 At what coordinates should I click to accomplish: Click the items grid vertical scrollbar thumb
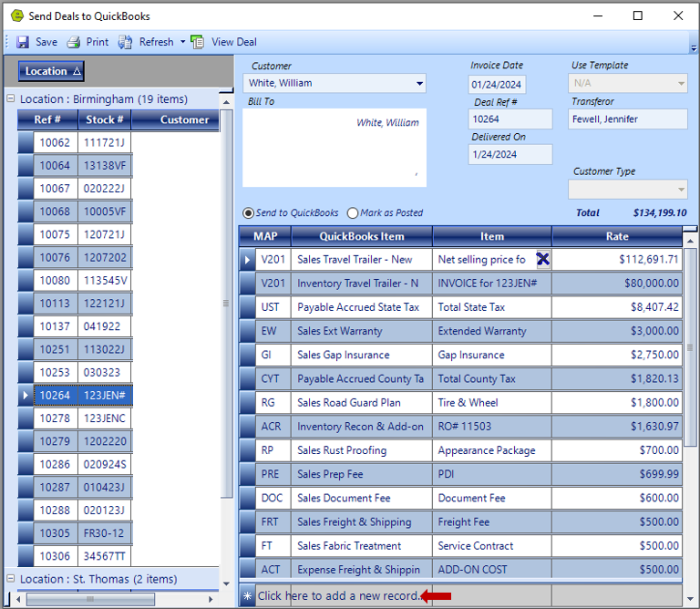690,347
